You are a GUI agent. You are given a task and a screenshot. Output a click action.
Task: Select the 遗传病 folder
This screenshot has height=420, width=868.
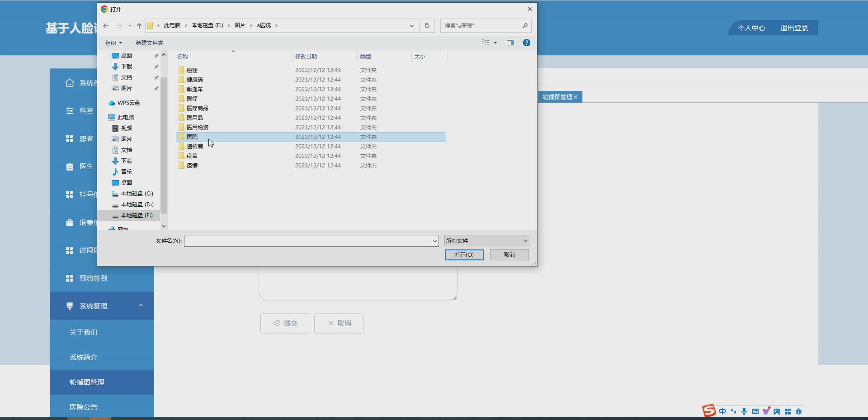(x=195, y=146)
